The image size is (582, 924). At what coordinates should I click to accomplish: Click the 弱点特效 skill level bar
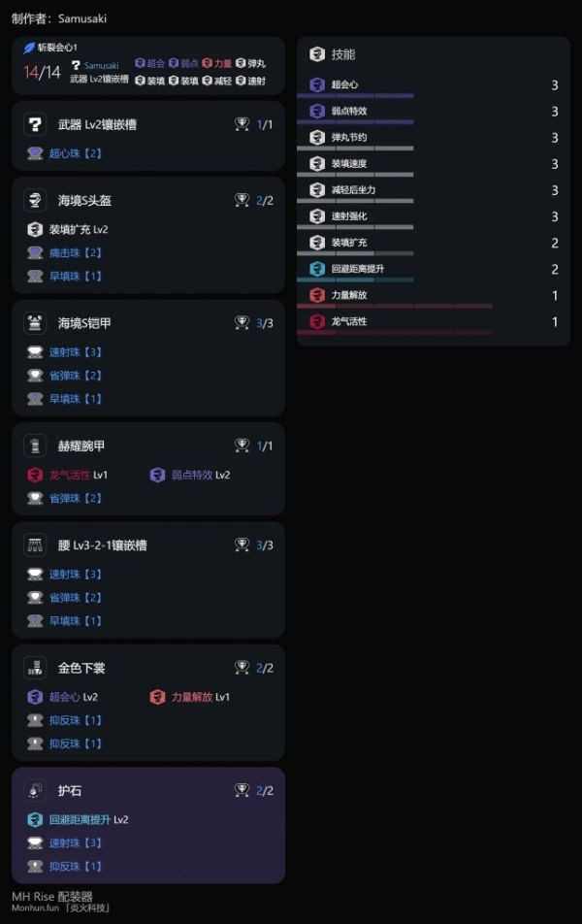pos(355,122)
